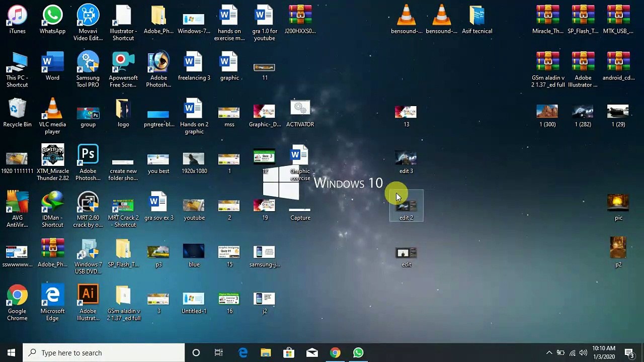Open the Mail app on taskbar
Screen dimensions: 644x362
click(x=312, y=353)
